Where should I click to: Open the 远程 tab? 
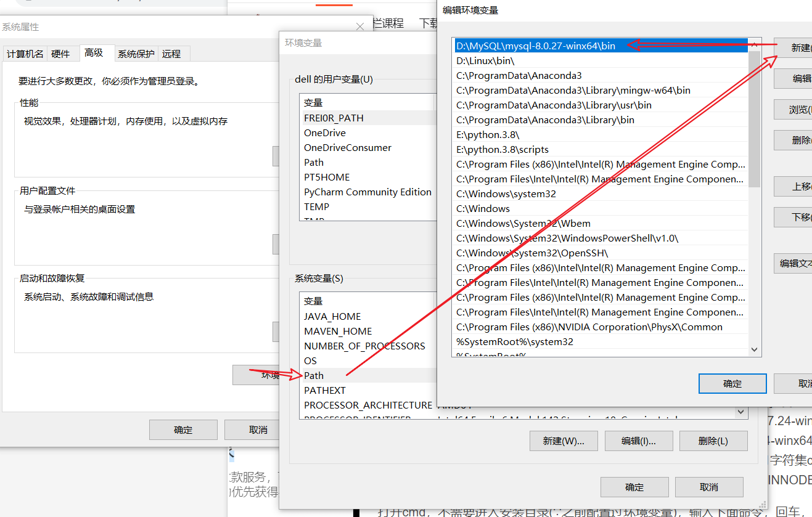tap(171, 54)
